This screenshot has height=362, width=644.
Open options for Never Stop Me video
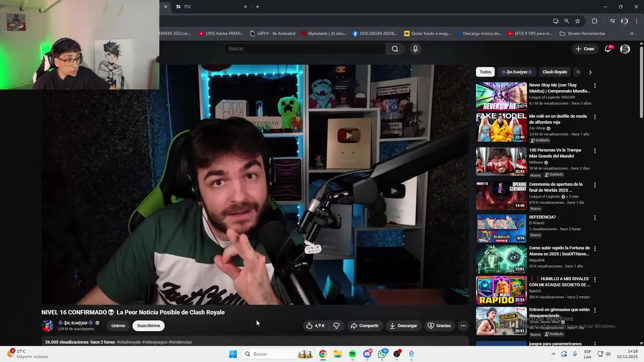pos(595,86)
